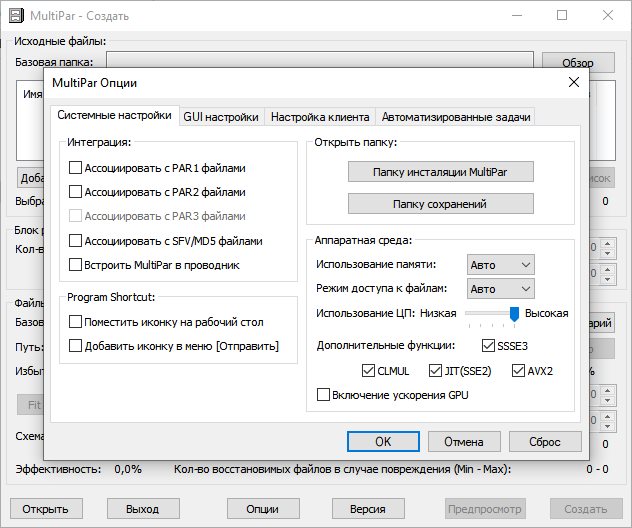The height and width of the screenshot is (528, 632).
Task: Open the Использование памяти dropdown
Action: point(501,265)
